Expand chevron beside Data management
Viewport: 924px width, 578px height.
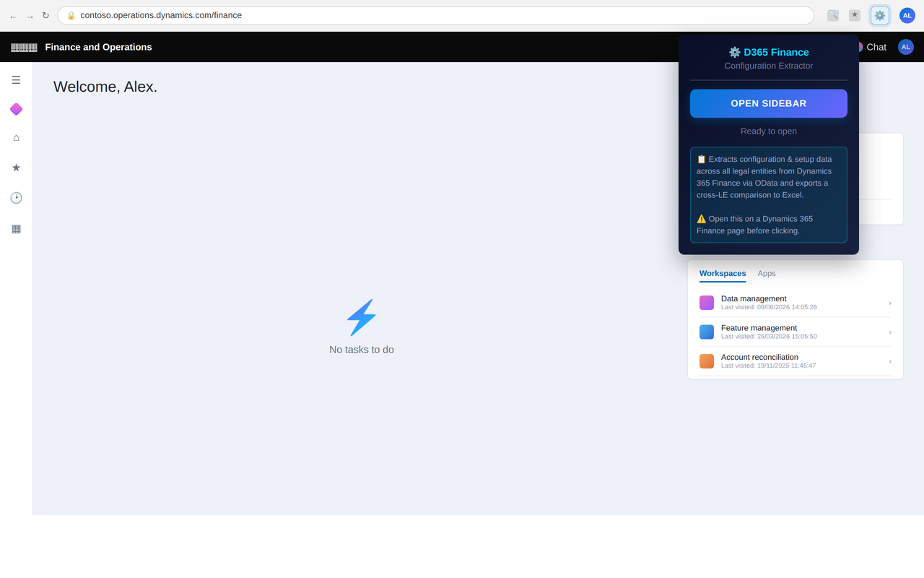889,303
